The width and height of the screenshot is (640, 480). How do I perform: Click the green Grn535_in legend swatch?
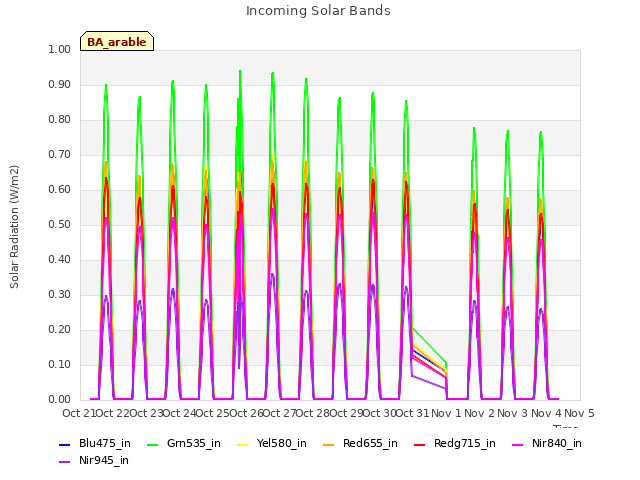click(x=152, y=445)
